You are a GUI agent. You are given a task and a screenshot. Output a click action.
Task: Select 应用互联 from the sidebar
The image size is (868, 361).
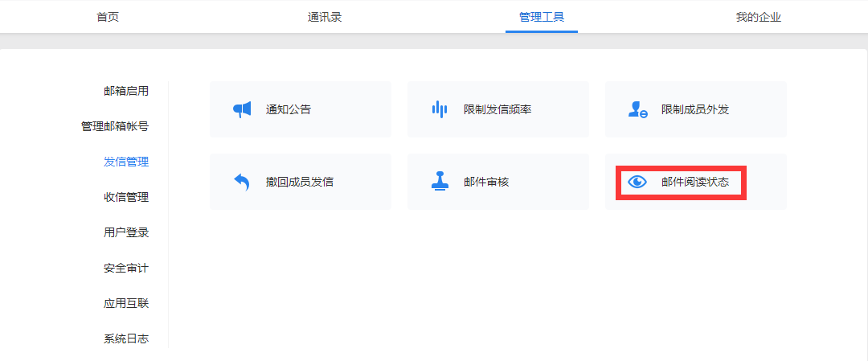tap(126, 303)
